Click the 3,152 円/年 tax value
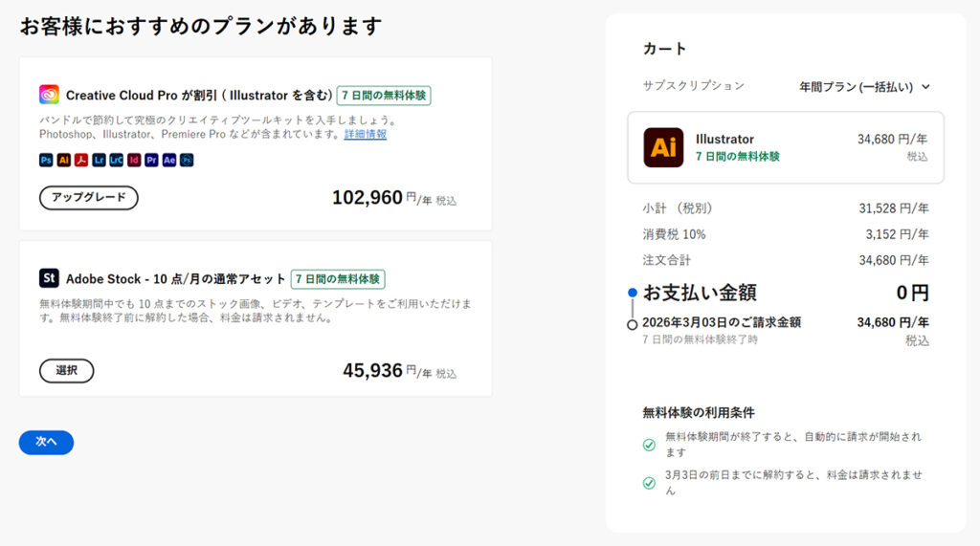Image resolution: width=980 pixels, height=546 pixels. pyautogui.click(x=897, y=234)
